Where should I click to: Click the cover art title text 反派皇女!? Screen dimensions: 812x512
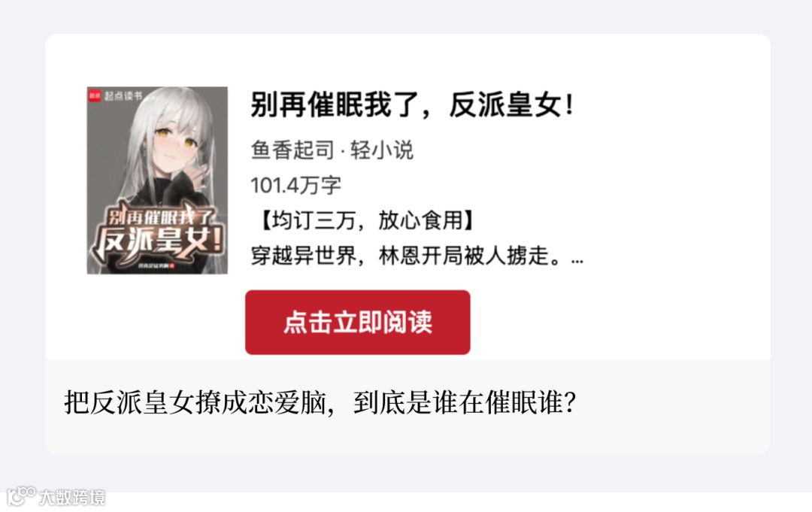click(159, 241)
